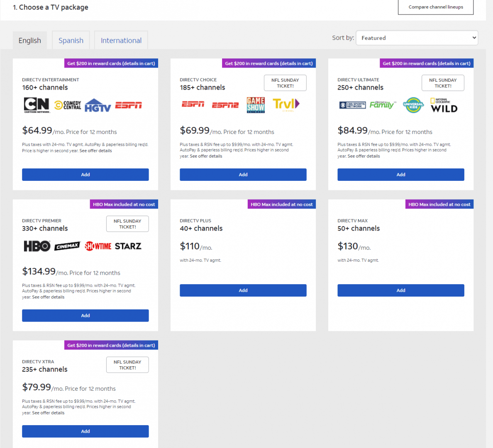Click the '185+ channels' text

[203, 88]
